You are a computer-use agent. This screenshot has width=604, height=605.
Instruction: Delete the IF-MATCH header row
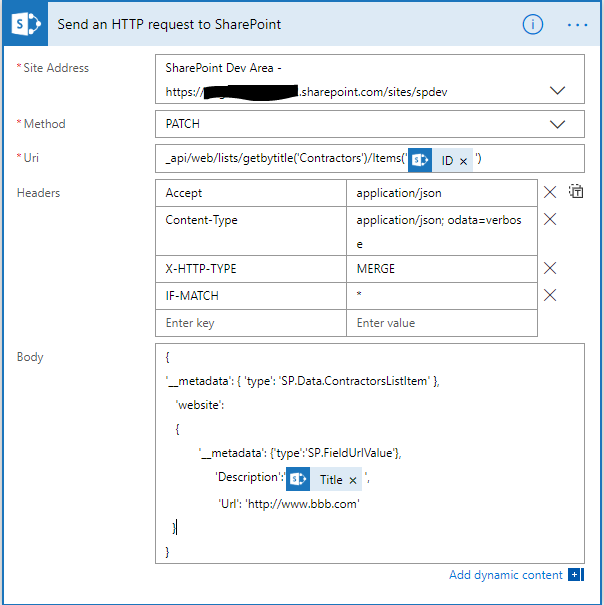[550, 296]
